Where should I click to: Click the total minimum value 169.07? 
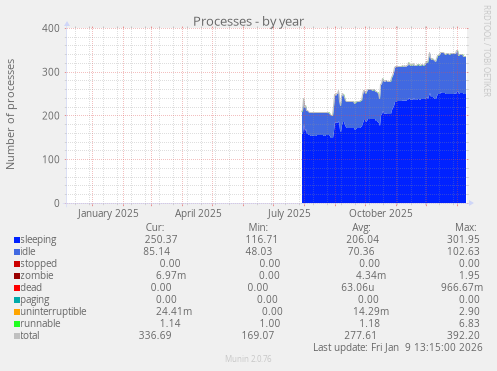(258, 335)
